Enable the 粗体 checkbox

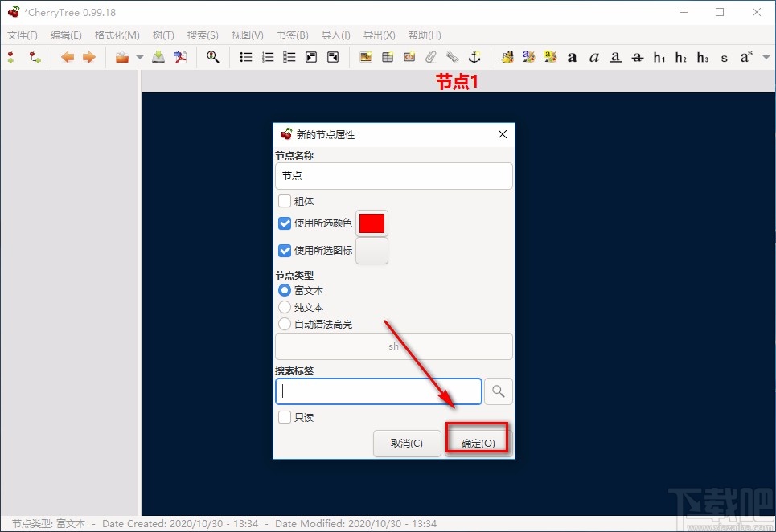285,201
